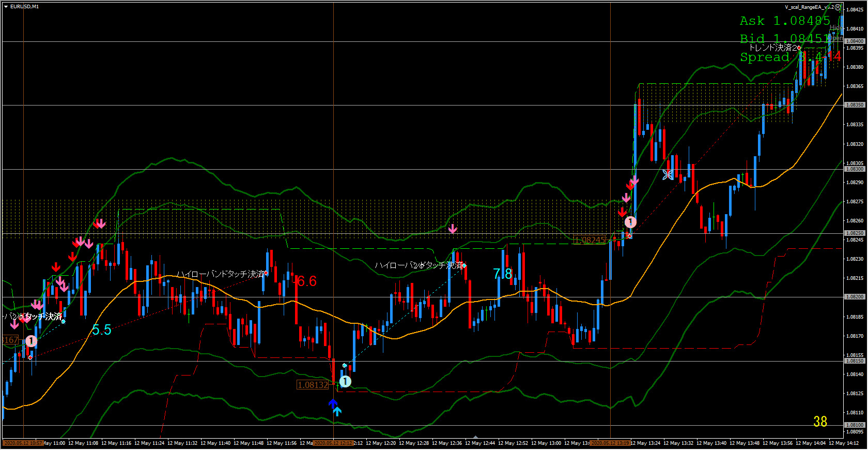
Task: Click highlighted 1.08150 price axis level
Action: [x=855, y=361]
